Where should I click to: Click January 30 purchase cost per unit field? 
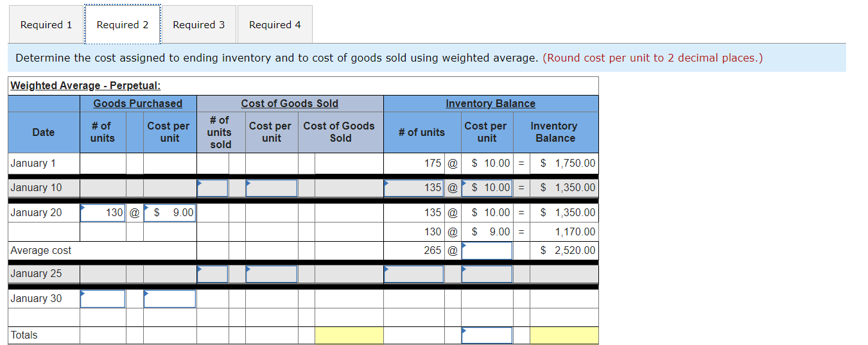[169, 298]
